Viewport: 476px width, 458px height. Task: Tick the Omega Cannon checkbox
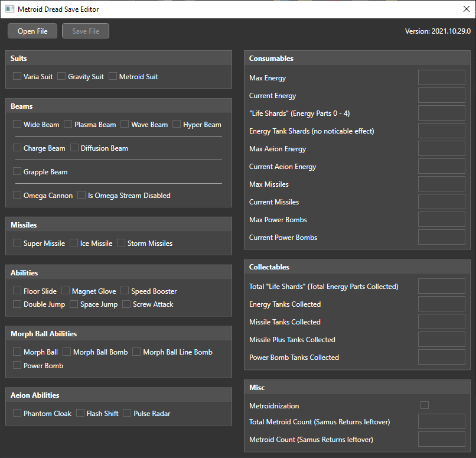17,195
